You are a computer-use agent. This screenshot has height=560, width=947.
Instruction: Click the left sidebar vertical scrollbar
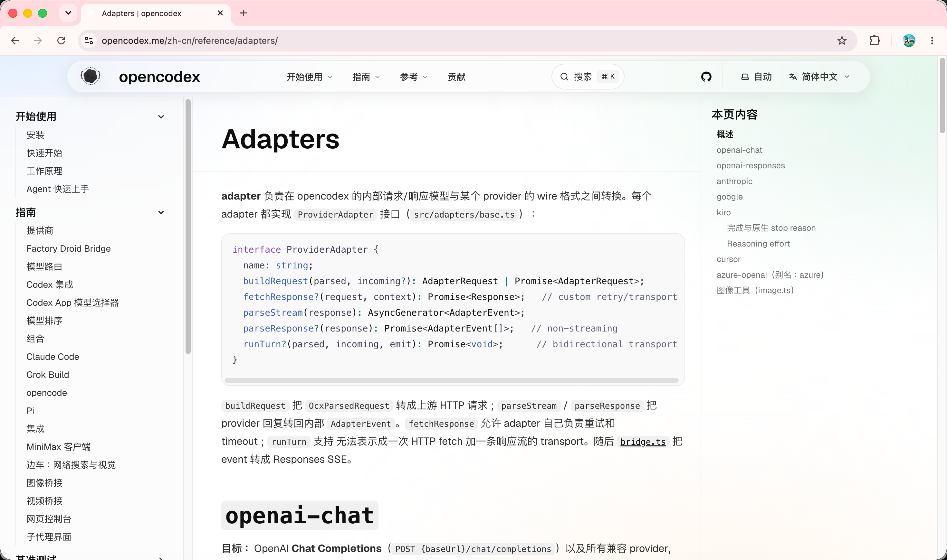coord(188,227)
